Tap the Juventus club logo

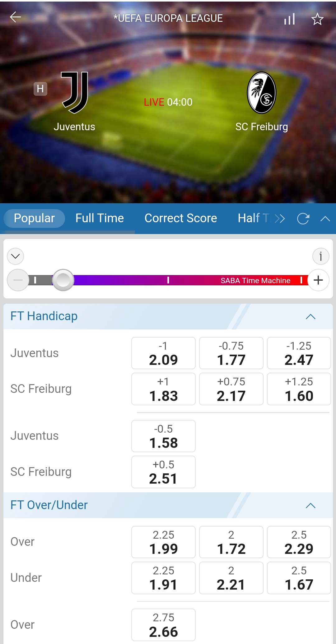coord(75,93)
